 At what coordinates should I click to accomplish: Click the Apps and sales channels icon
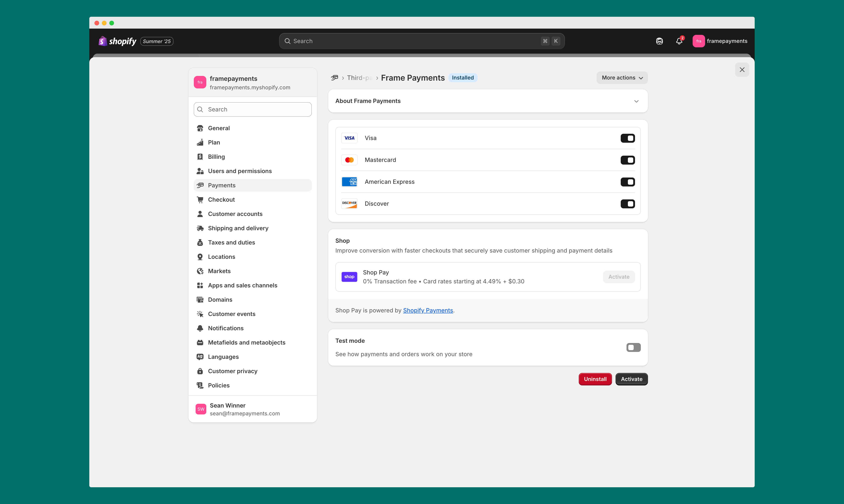[200, 285]
